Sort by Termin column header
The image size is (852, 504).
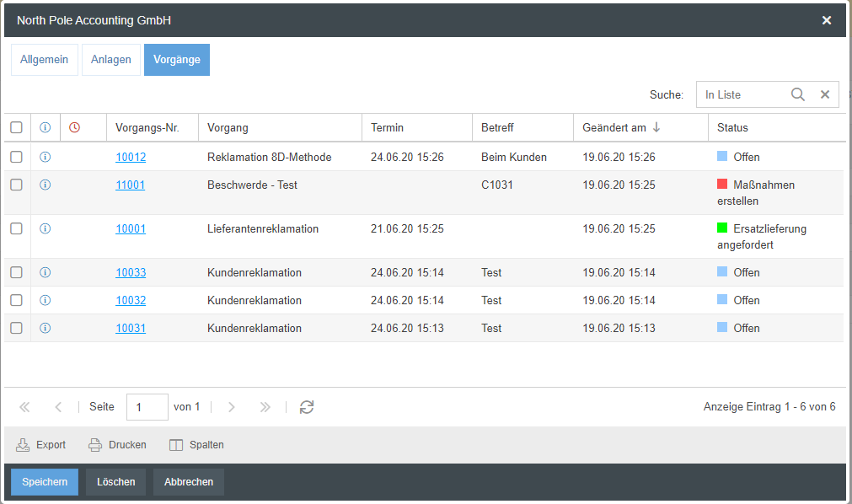coord(417,127)
